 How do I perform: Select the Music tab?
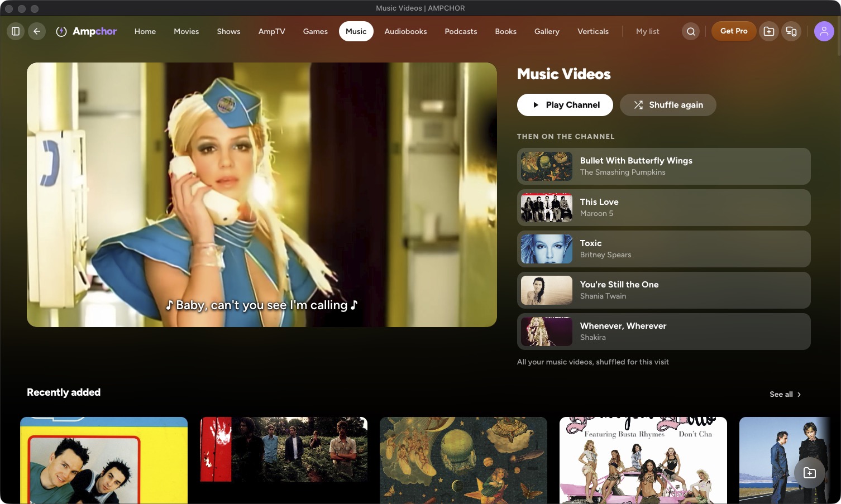click(356, 31)
